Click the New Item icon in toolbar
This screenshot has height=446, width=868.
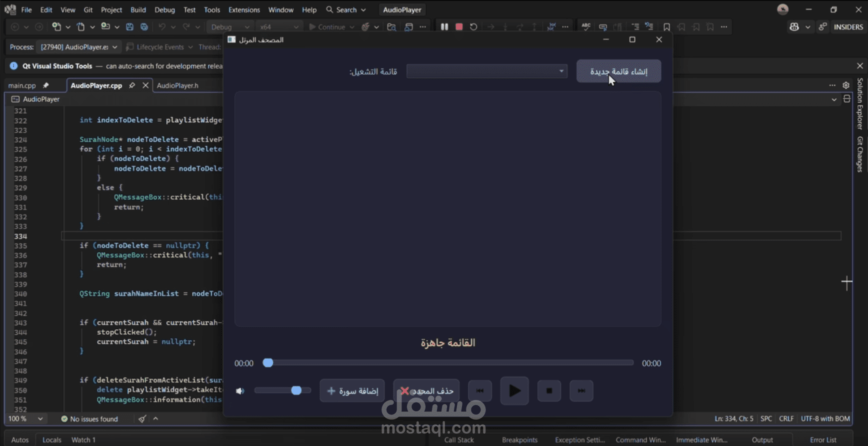[57, 27]
